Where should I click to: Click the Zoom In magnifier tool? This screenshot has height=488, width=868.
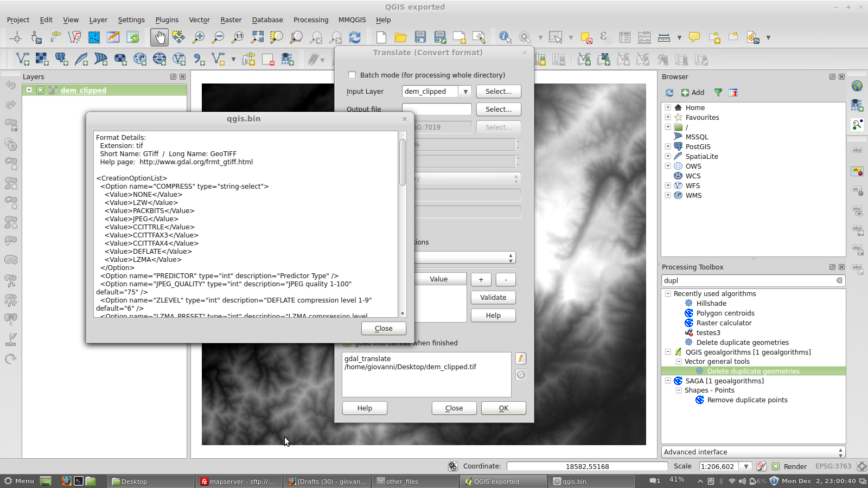tap(199, 37)
